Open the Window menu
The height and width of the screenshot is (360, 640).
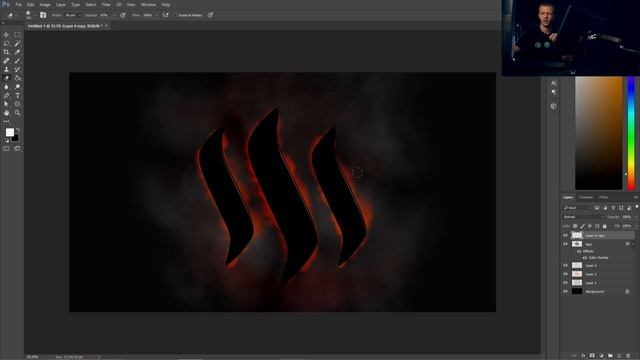[149, 4]
